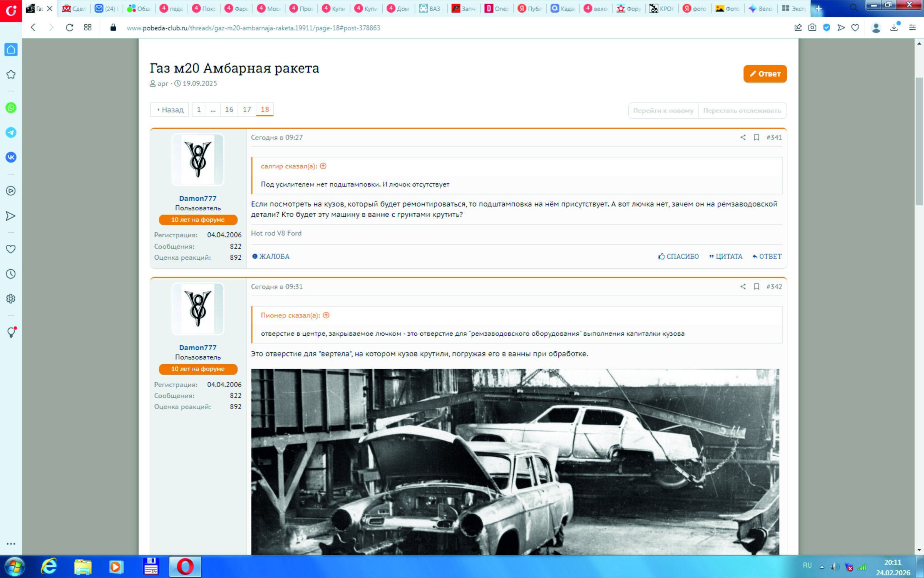Image resolution: width=924 pixels, height=578 pixels.
Task: Click the share icon on post #341
Action: pyautogui.click(x=743, y=138)
